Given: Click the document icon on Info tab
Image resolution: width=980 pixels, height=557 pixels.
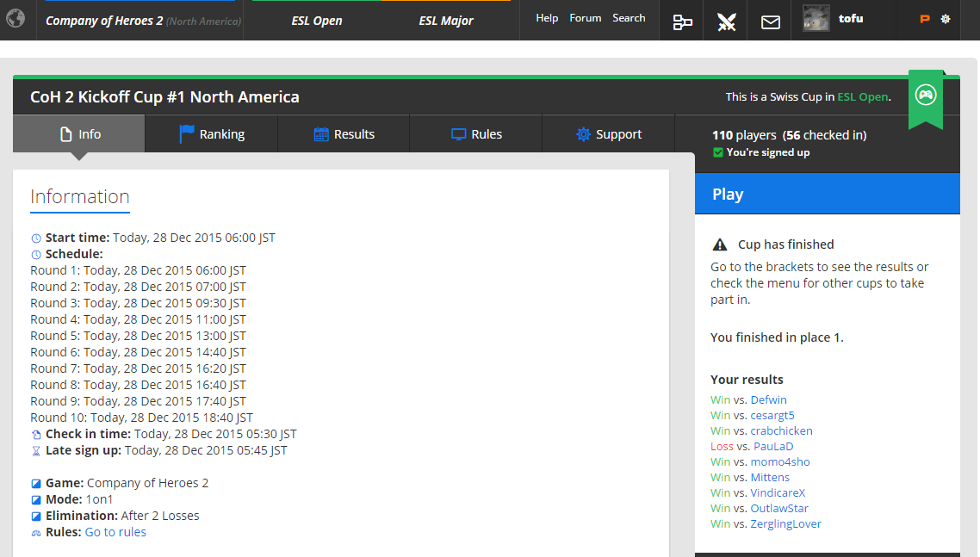Looking at the screenshot, I should pyautogui.click(x=65, y=134).
